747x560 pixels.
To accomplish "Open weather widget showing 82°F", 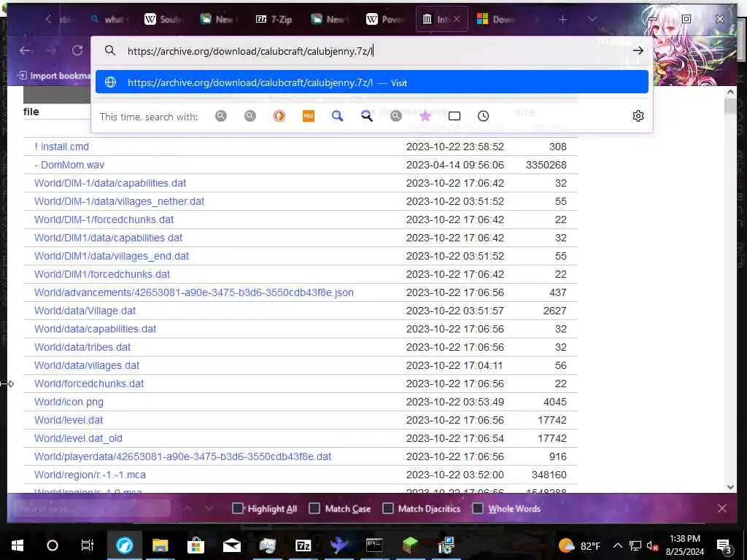I will [x=579, y=545].
